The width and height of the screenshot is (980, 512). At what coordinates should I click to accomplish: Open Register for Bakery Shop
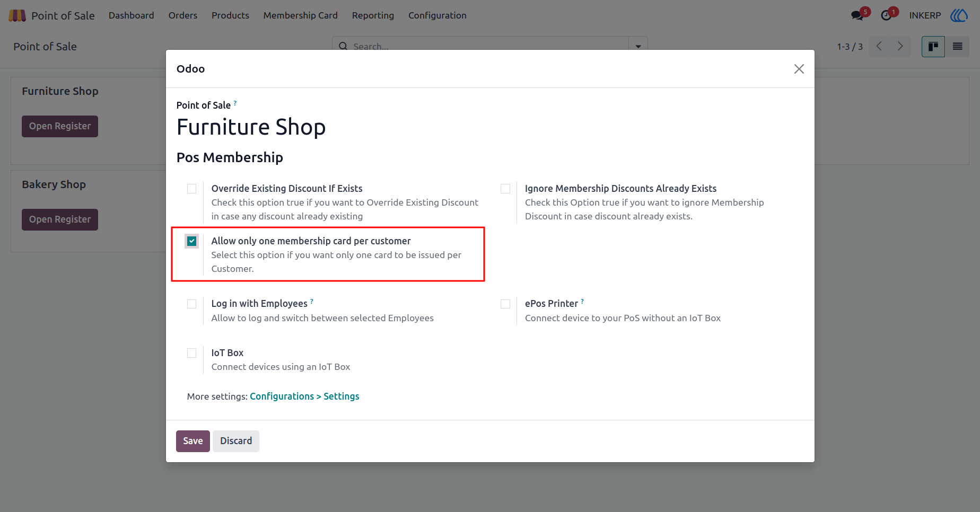[x=60, y=219]
